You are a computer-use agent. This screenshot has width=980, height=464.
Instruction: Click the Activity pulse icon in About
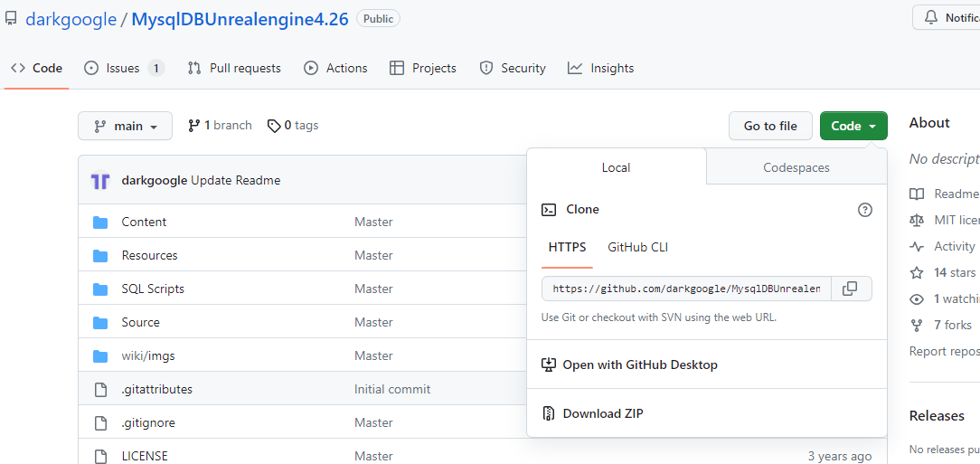[x=916, y=246]
